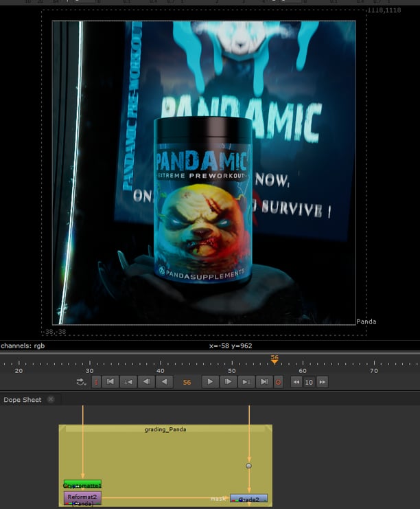The height and width of the screenshot is (509, 420).
Task: Select the Reformat2 node
Action: click(82, 498)
